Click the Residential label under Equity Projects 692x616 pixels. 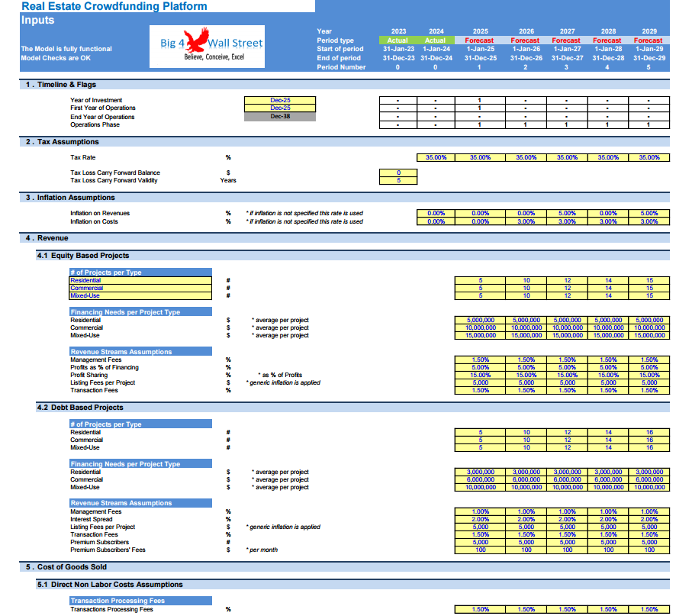click(140, 280)
